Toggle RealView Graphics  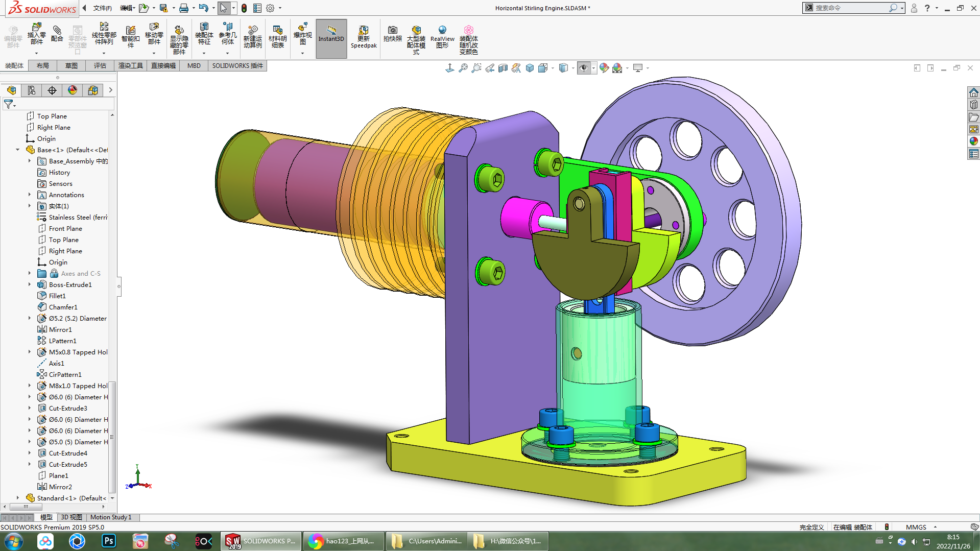click(x=442, y=37)
